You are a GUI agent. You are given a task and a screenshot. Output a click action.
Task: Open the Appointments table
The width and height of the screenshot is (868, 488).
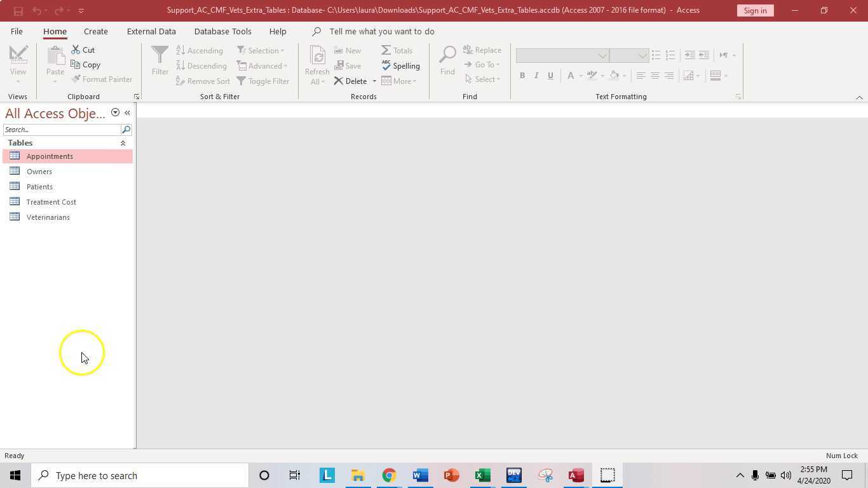tap(50, 156)
